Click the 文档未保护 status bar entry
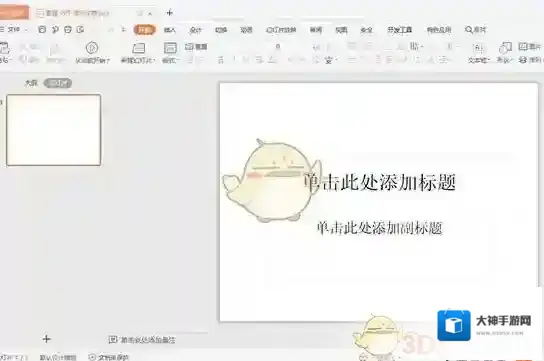The width and height of the screenshot is (544, 361). coord(109,357)
